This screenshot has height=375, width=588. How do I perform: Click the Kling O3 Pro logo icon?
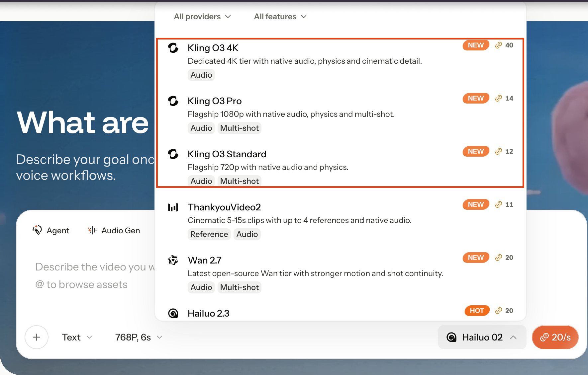pyautogui.click(x=173, y=101)
